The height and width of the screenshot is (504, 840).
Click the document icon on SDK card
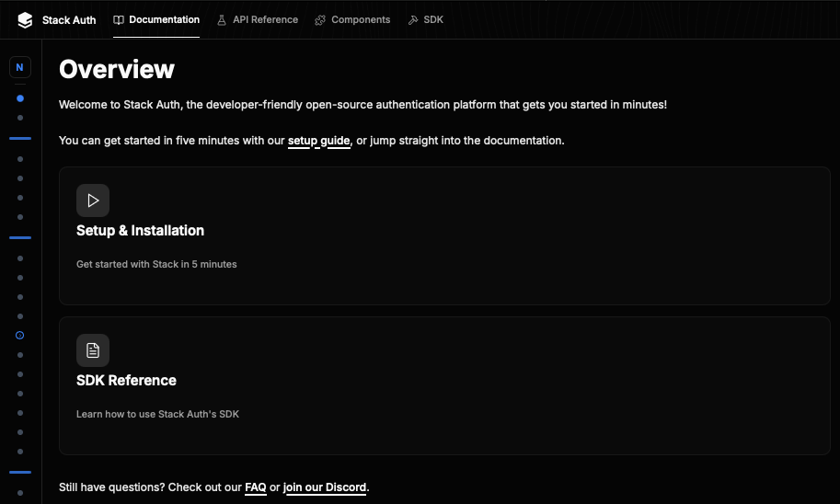point(93,350)
